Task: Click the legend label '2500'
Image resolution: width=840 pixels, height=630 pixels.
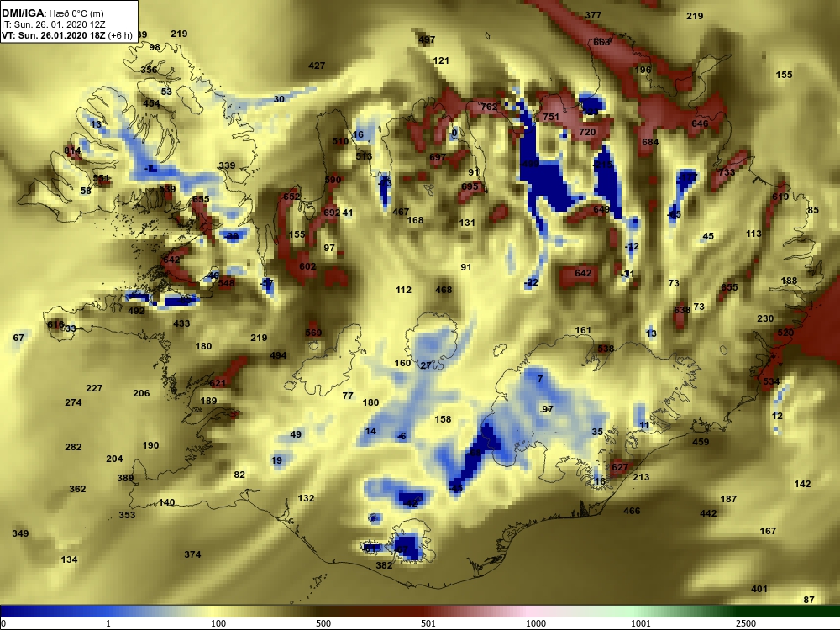Action: (746, 623)
